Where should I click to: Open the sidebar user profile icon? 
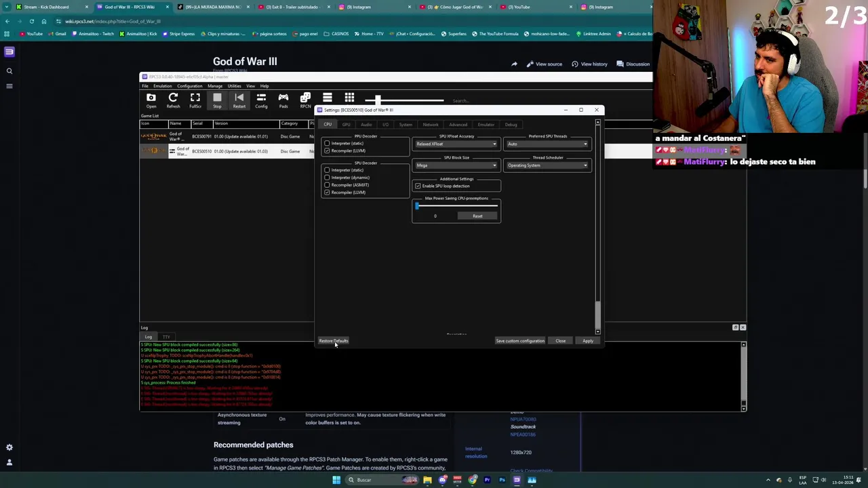tap(9, 462)
